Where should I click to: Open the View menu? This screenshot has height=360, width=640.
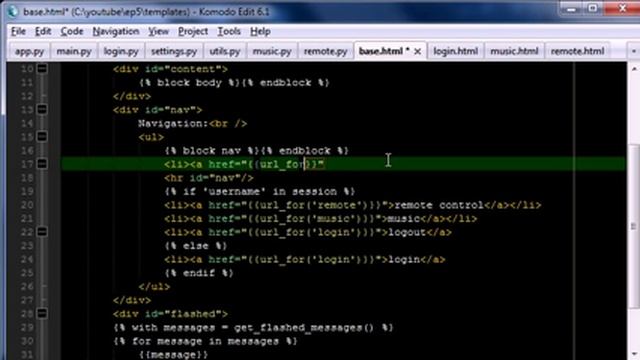pos(158,31)
